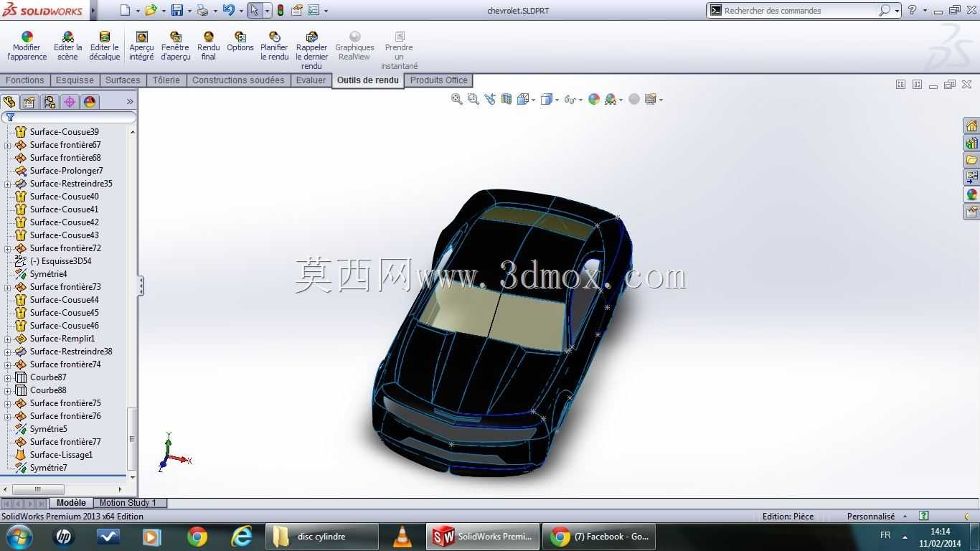Open the FeatureManager design tree tab
Screen dimensions: 980x551
click(x=9, y=102)
